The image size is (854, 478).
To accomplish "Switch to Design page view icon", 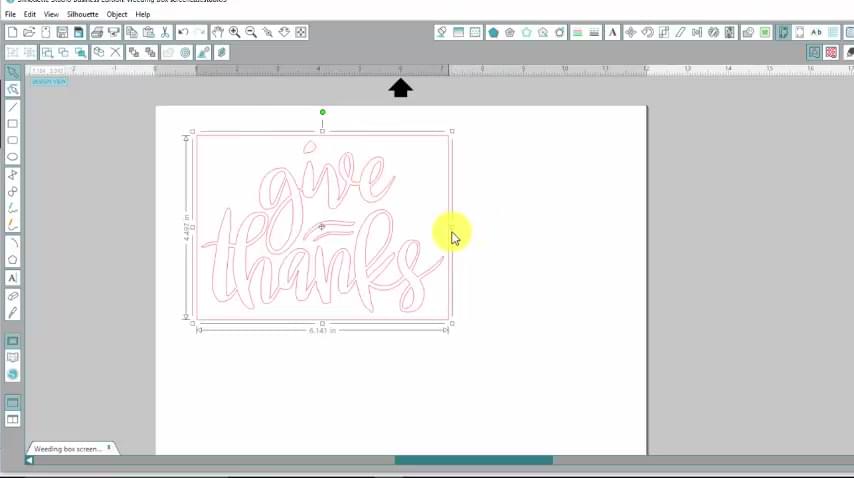I will click(x=13, y=341).
